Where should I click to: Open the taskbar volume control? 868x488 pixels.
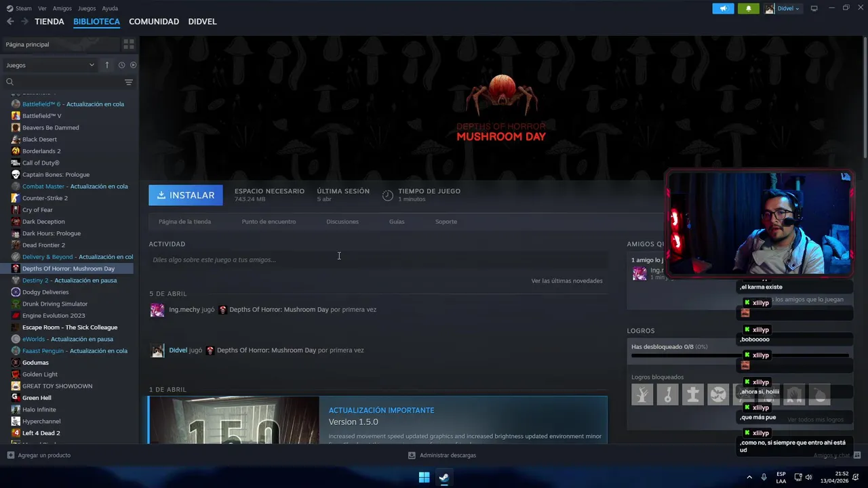[808, 477]
